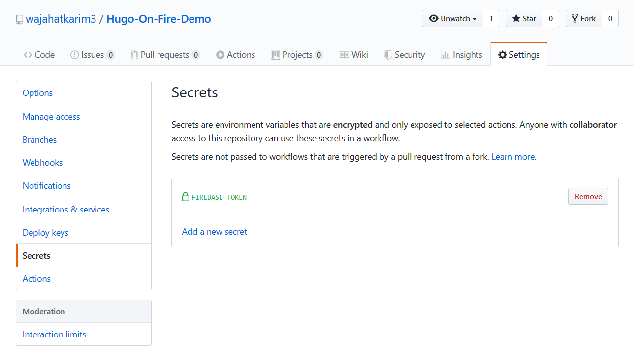Open Integrations & services settings

pos(84,209)
